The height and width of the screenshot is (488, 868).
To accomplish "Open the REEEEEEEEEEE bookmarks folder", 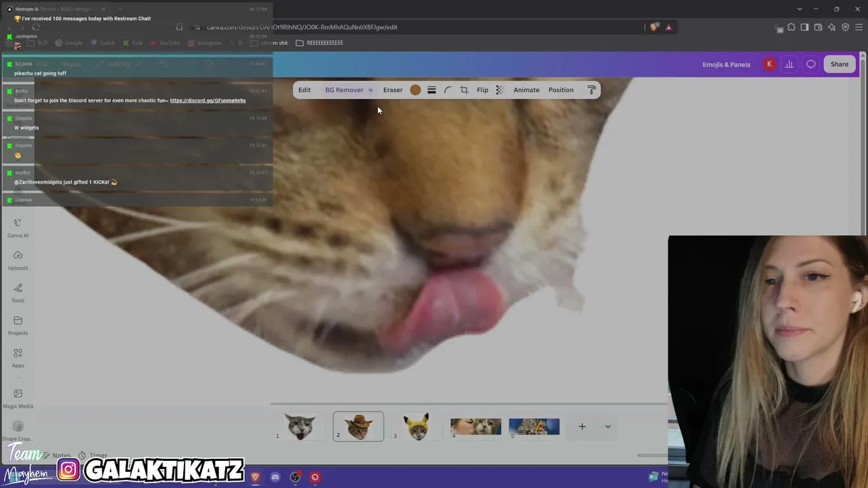I will (x=319, y=43).
